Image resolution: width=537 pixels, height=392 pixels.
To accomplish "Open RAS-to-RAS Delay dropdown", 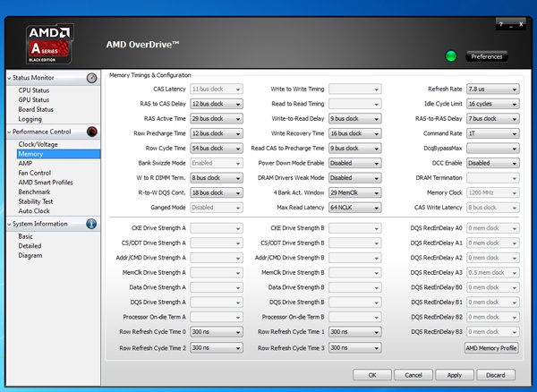I will click(x=493, y=118).
